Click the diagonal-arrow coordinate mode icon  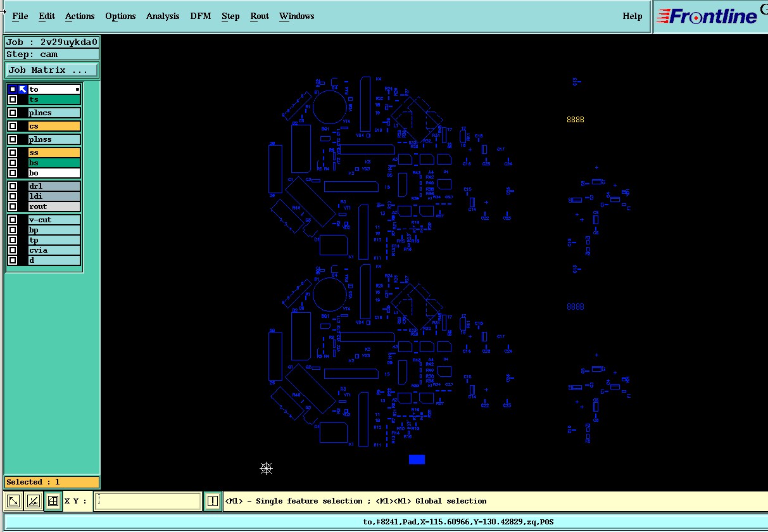pos(13,502)
